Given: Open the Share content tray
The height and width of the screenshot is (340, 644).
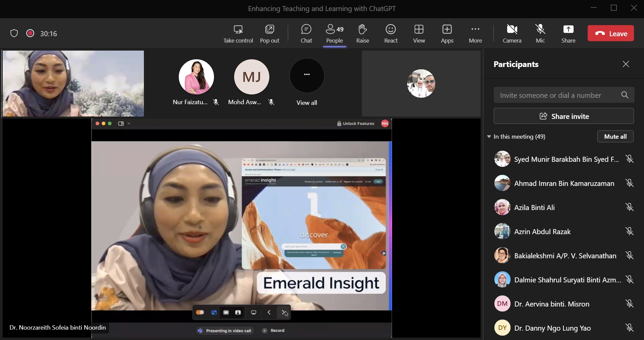Looking at the screenshot, I should tap(569, 33).
